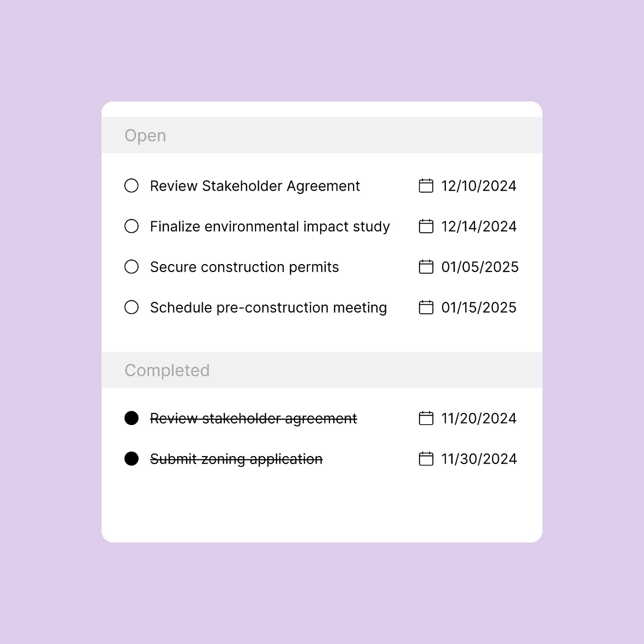Open date picker icon beside 01/15/2025
The image size is (644, 644).
point(426,308)
